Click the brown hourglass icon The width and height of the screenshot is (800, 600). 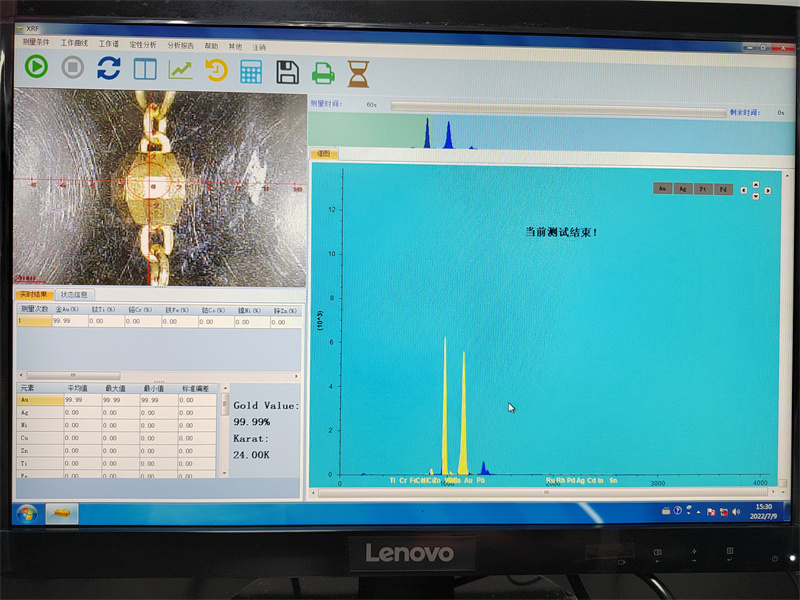358,73
